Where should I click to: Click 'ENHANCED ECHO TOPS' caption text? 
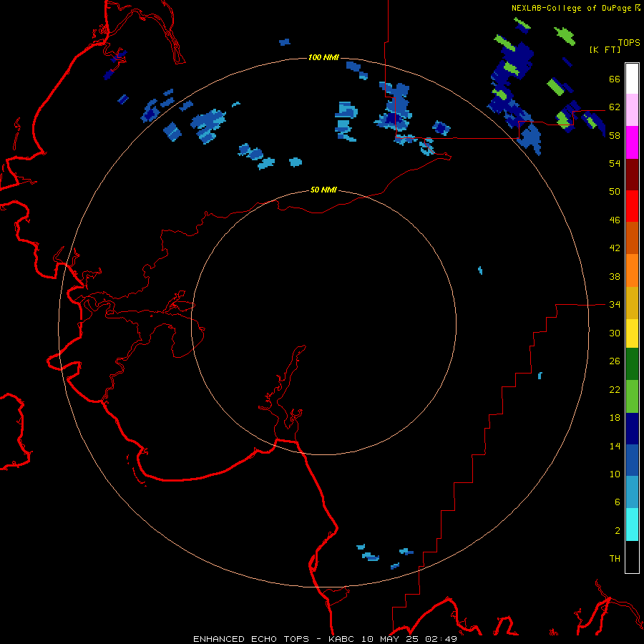pyautogui.click(x=251, y=639)
